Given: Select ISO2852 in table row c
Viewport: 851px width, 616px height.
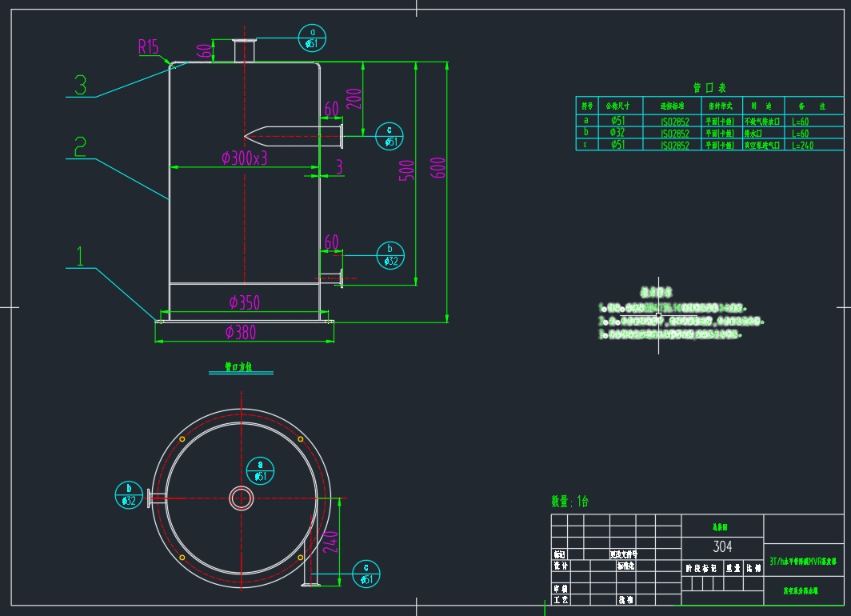Looking at the screenshot, I should 675,146.
